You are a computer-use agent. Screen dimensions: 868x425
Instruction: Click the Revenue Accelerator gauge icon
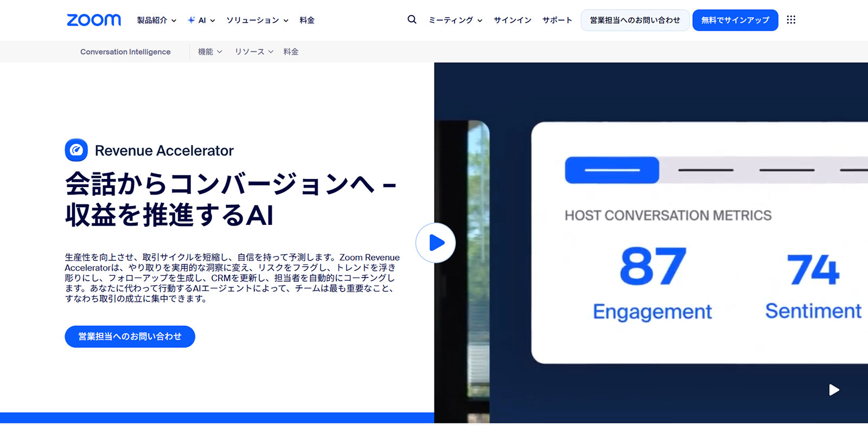(x=76, y=150)
